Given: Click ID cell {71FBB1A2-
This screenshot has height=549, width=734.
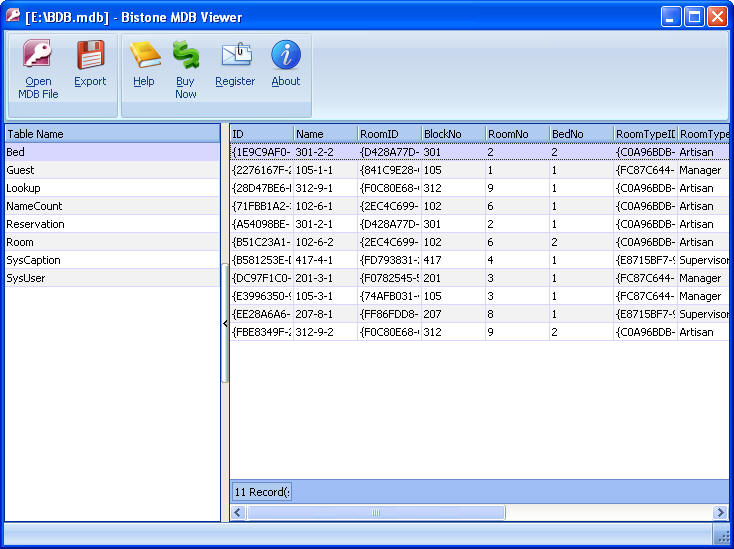Looking at the screenshot, I should click(x=262, y=206).
